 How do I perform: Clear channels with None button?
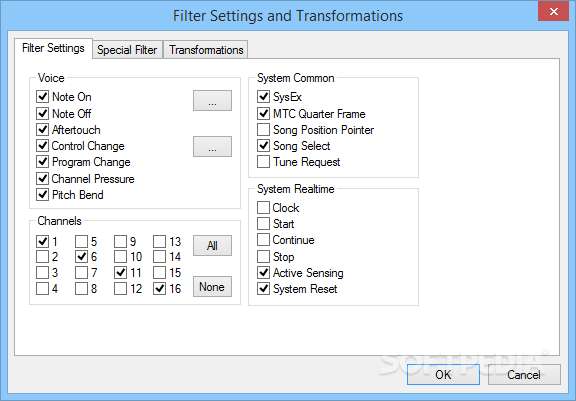tap(212, 286)
